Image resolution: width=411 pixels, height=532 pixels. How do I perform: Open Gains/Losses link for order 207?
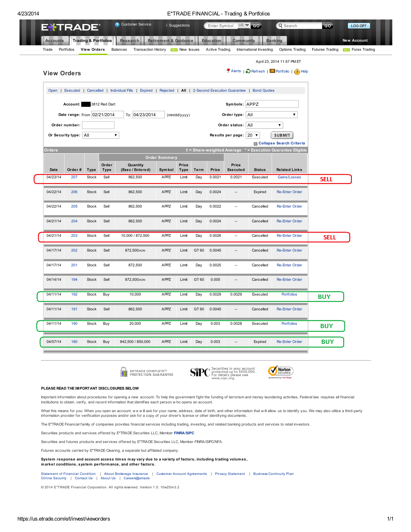[289, 177]
